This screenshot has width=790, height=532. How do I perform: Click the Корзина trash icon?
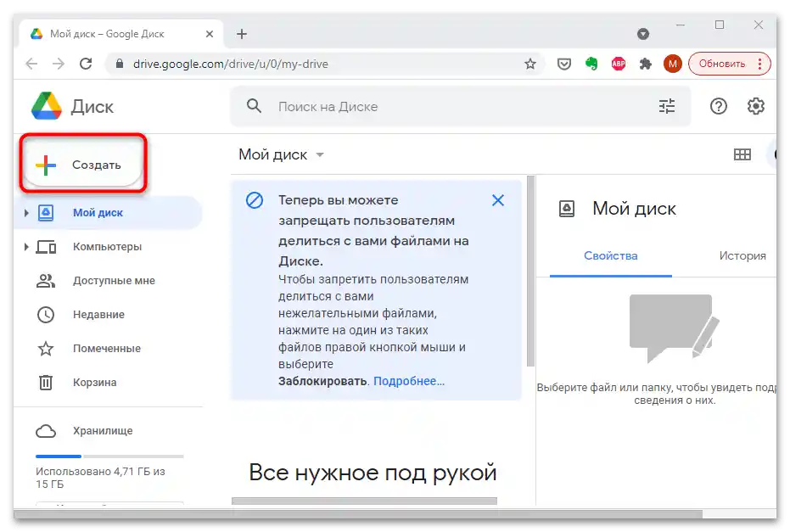click(46, 383)
